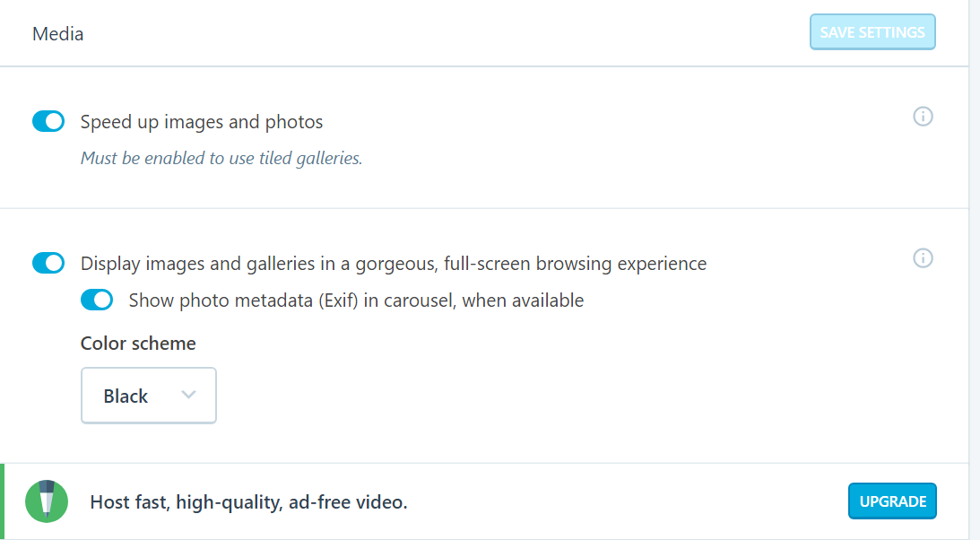Click the dropdown chevron inside the Black selector
Image resolution: width=980 pixels, height=540 pixels.
189,395
